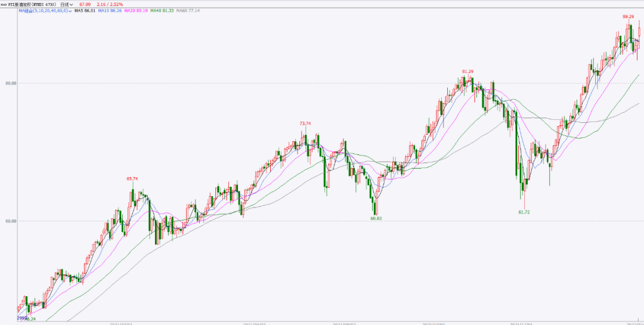Click the latest price 87.99
The height and width of the screenshot is (325, 644).
coord(85,4)
